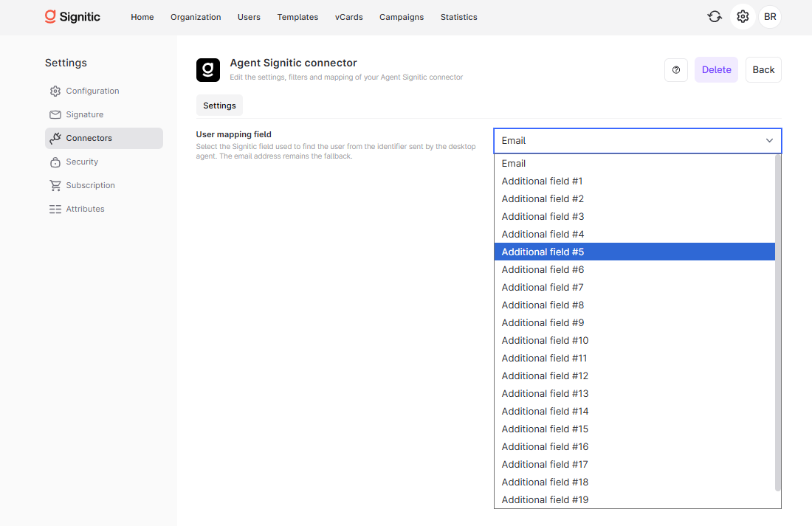Open Attributes in sidebar
Screen dimensions: 812x526
click(104, 210)
